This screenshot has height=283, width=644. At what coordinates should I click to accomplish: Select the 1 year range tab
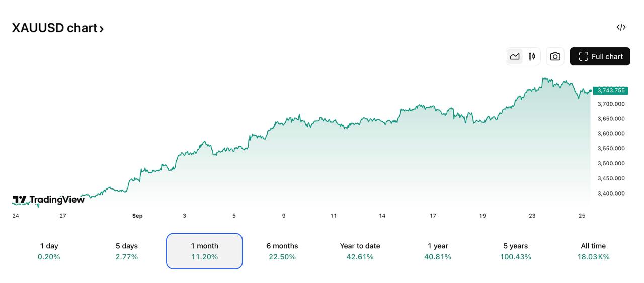[438, 251]
